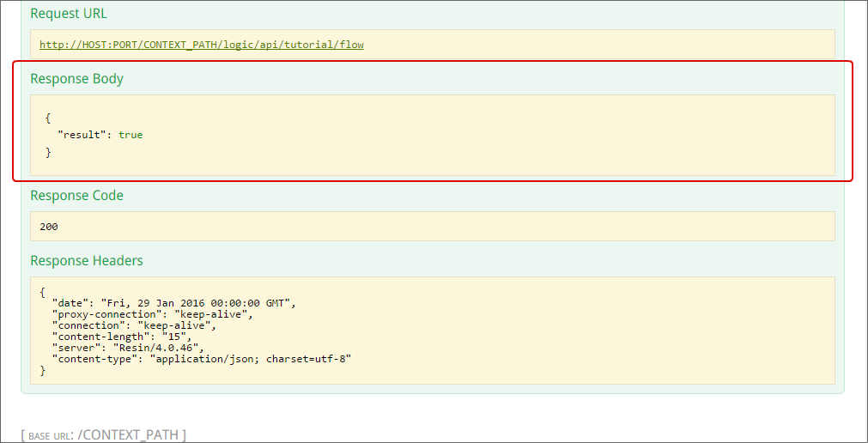Viewport: 868px width, 443px height.
Task: Click the Response Headers heading
Action: click(x=87, y=261)
